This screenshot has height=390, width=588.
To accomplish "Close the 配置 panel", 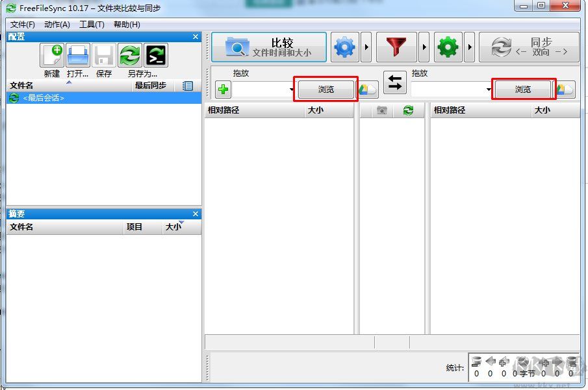I will (196, 37).
